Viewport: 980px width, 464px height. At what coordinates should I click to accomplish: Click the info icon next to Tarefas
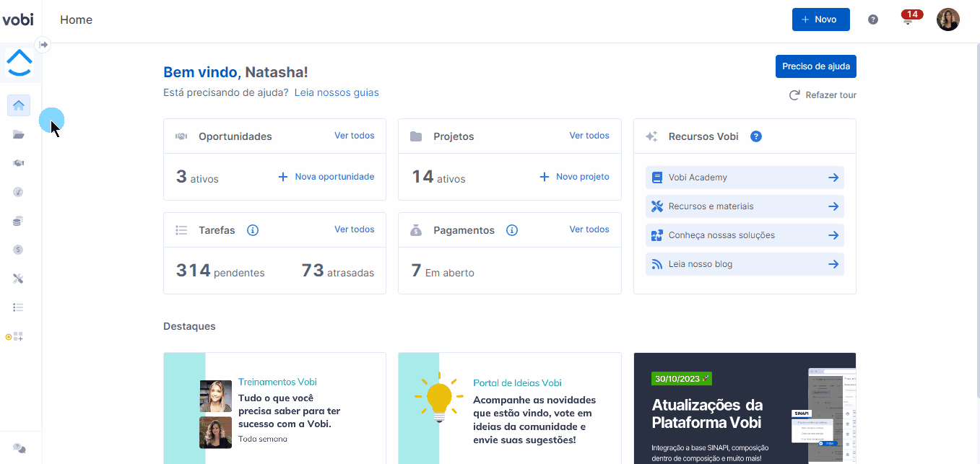point(253,230)
